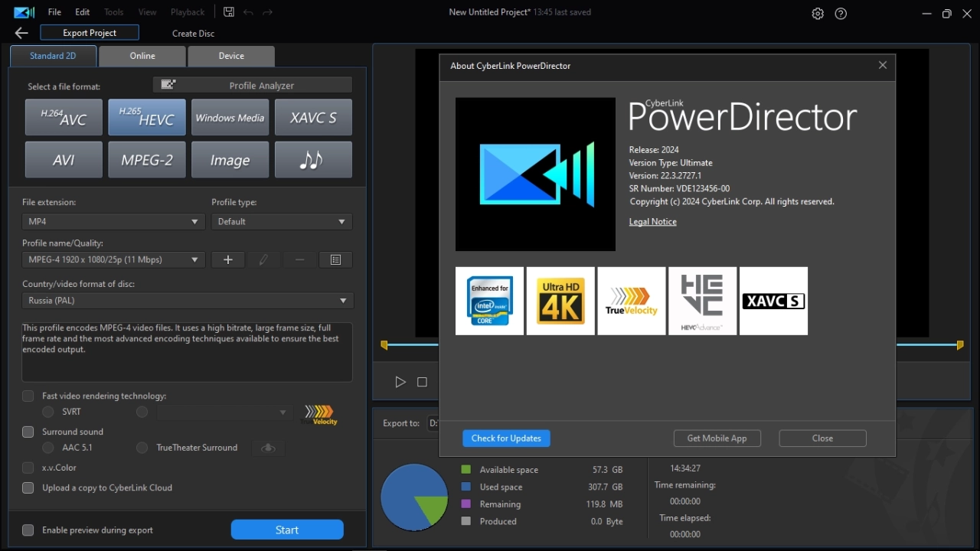The width and height of the screenshot is (980, 551).
Task: Select the hardware encoder radio button
Action: [142, 412]
